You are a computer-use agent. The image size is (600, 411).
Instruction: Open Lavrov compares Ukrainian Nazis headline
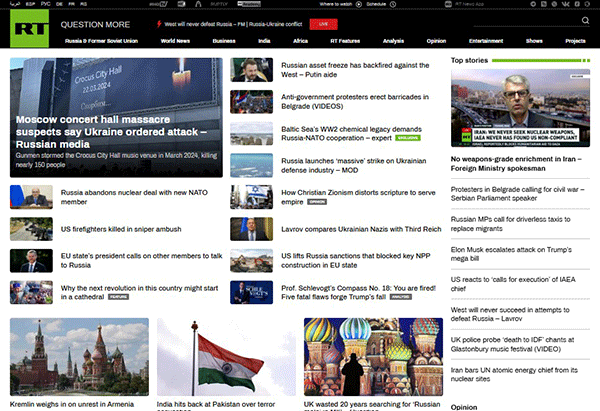coord(361,229)
